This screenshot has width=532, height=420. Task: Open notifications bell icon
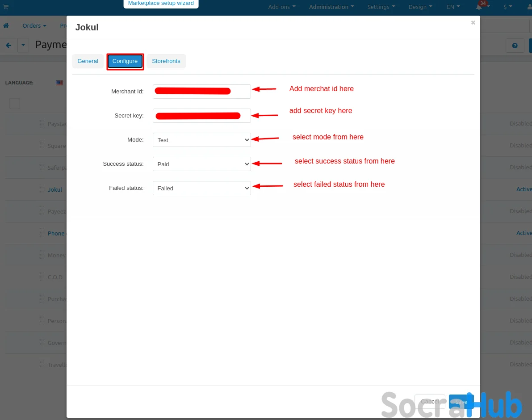479,7
